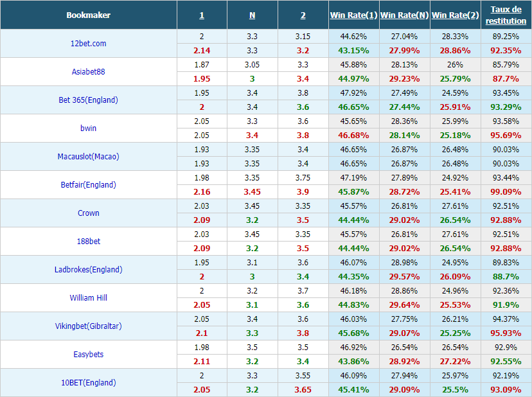Viewport: 532px width, 397px height.
Task: Select Asiabet88's odds 1.87
Action: click(x=202, y=64)
